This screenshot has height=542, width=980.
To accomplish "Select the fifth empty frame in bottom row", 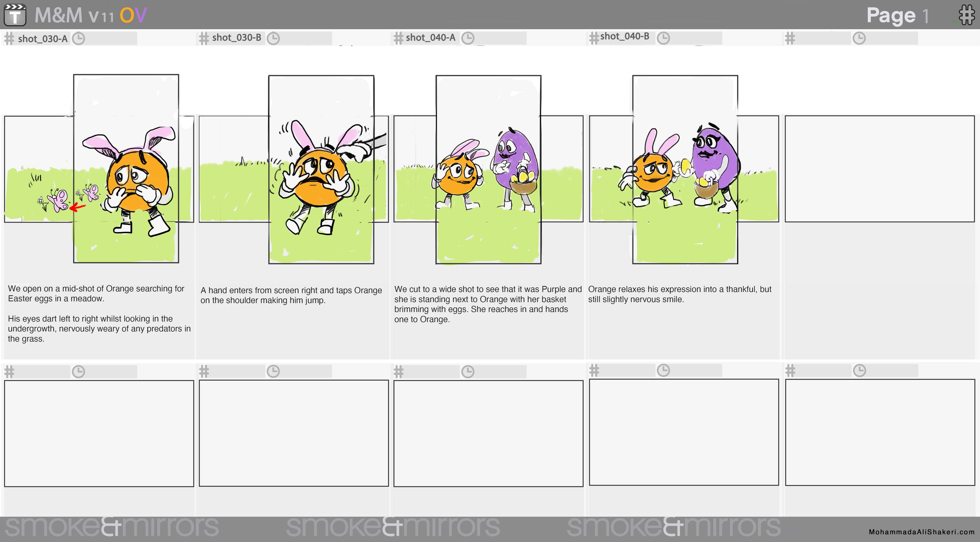I will click(880, 432).
